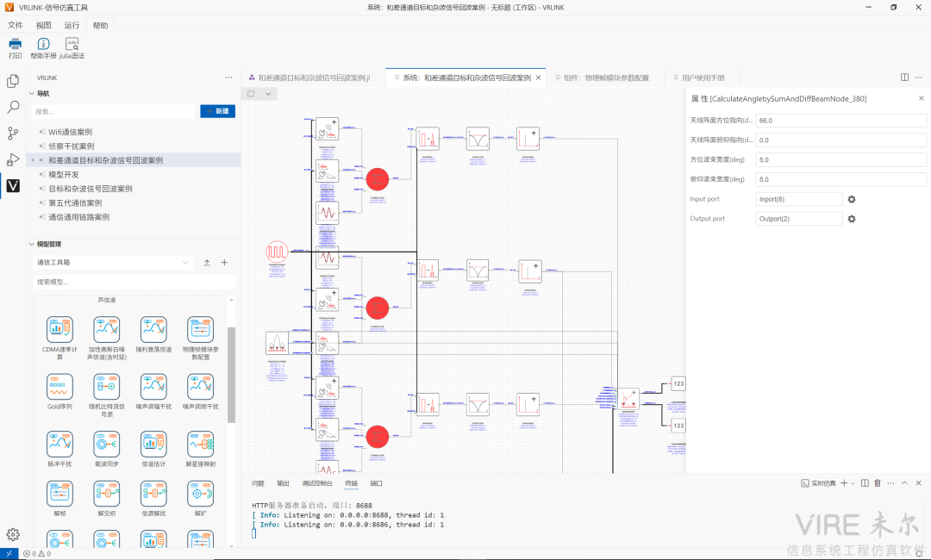Screen dimensions: 931x560
Task: Click the 搜索模型 input field
Action: coord(134,282)
